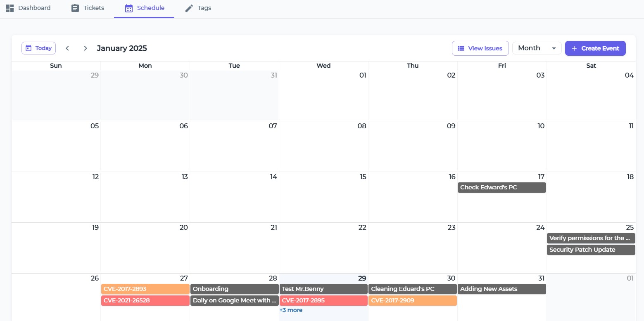The width and height of the screenshot is (644, 321).
Task: Advance to next month with right chevron
Action: (86, 48)
